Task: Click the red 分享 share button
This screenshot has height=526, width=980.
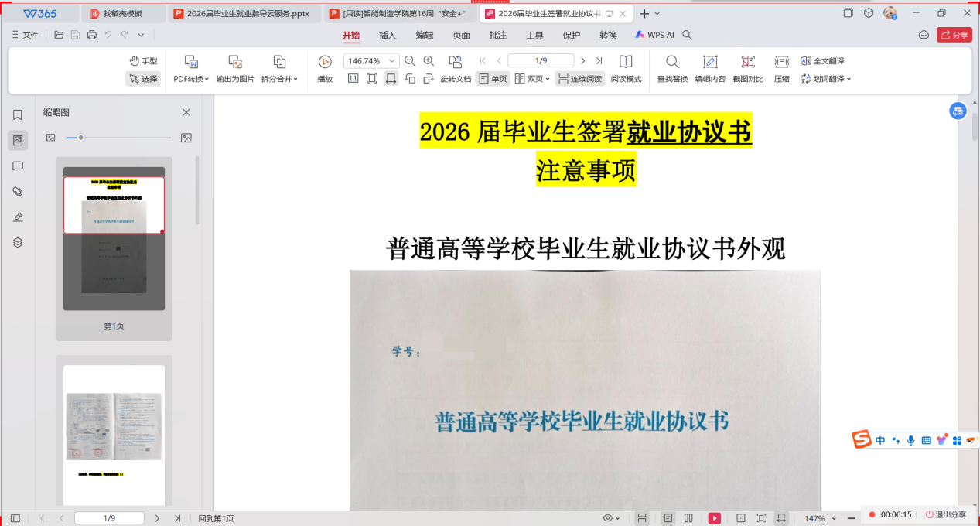Action: click(954, 35)
